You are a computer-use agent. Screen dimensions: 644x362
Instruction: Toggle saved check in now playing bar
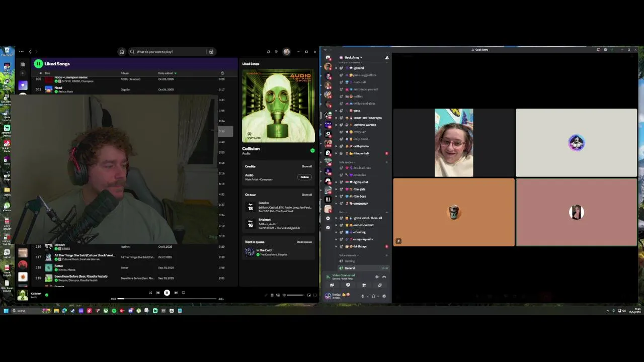[x=47, y=295]
